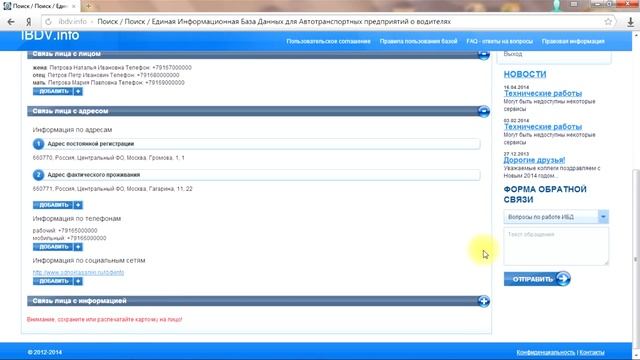
Task: Click the arrow icon on Отправить button
Action: tap(563, 279)
